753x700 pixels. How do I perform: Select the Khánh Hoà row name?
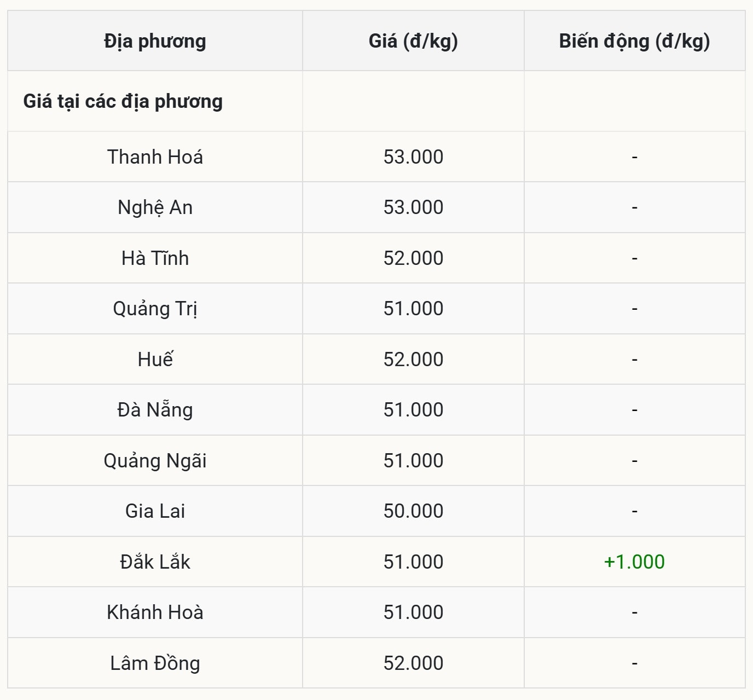pyautogui.click(x=155, y=612)
